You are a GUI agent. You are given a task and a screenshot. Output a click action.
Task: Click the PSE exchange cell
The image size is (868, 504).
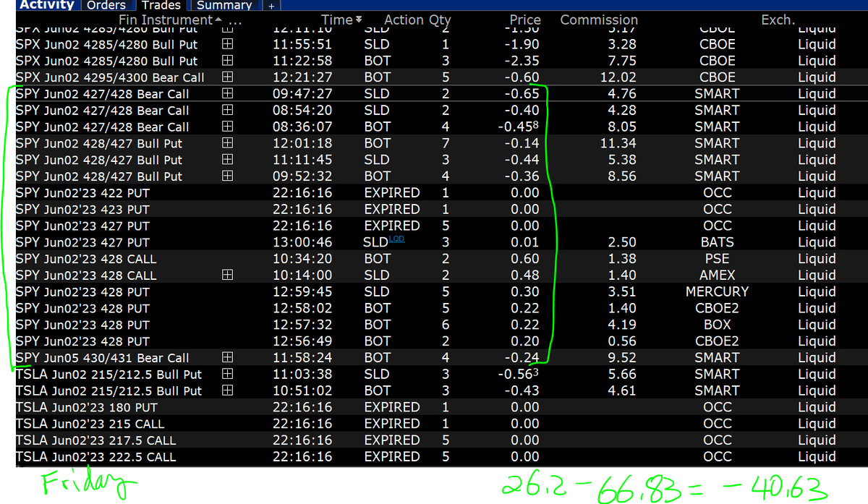point(717,259)
